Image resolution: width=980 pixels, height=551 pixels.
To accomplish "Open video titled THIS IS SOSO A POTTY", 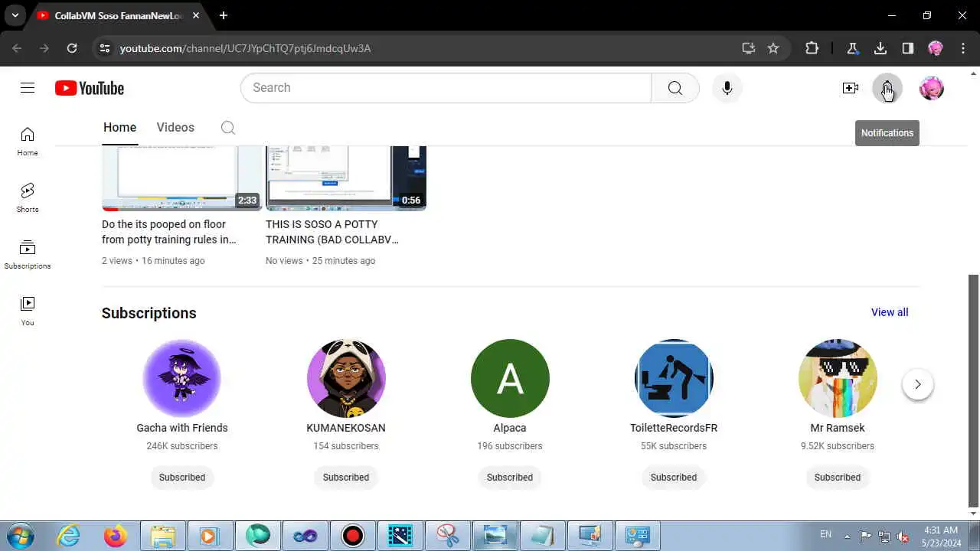I will [332, 232].
